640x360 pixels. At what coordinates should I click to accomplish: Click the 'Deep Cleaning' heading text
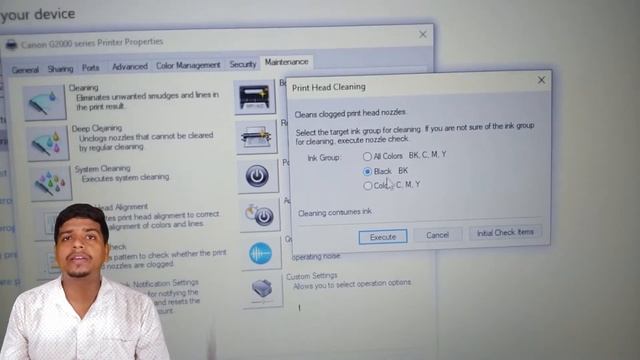97,129
